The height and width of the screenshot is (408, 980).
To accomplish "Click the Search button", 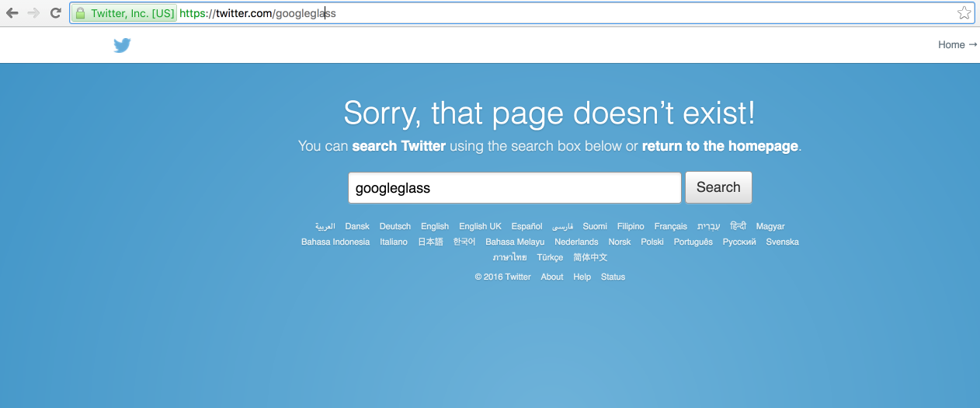I will point(718,187).
